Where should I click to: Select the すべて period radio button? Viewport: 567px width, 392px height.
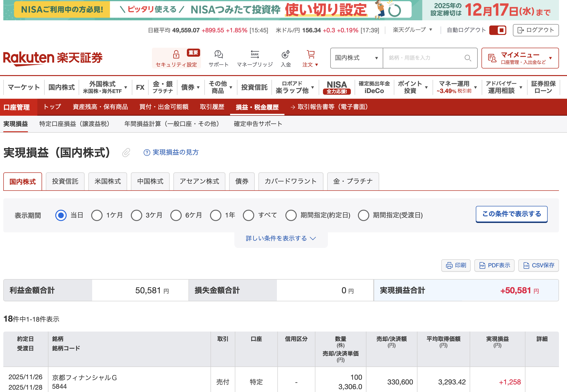coord(248,215)
